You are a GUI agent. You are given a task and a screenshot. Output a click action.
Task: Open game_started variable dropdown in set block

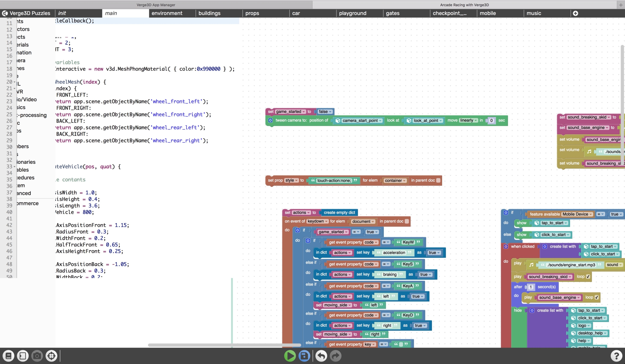tap(291, 112)
